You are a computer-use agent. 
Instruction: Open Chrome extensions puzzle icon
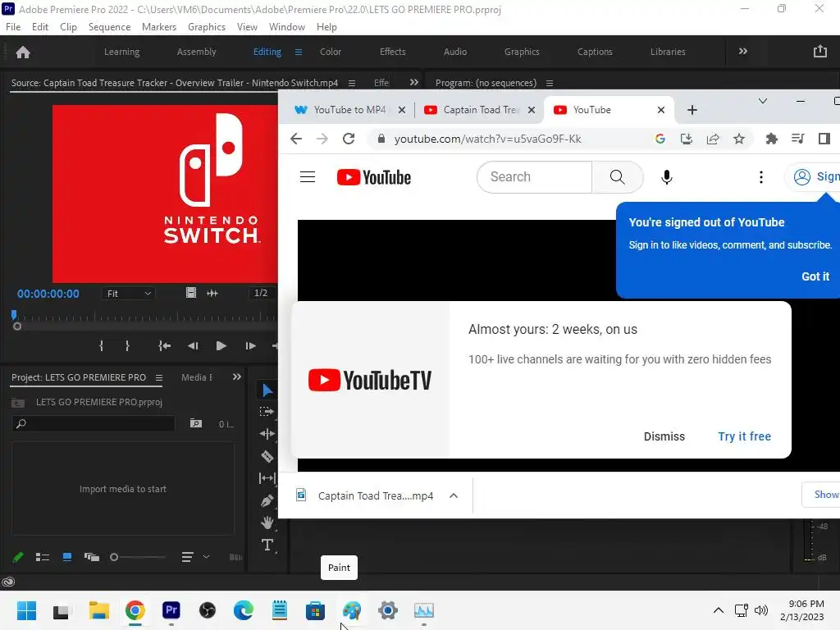tap(771, 139)
